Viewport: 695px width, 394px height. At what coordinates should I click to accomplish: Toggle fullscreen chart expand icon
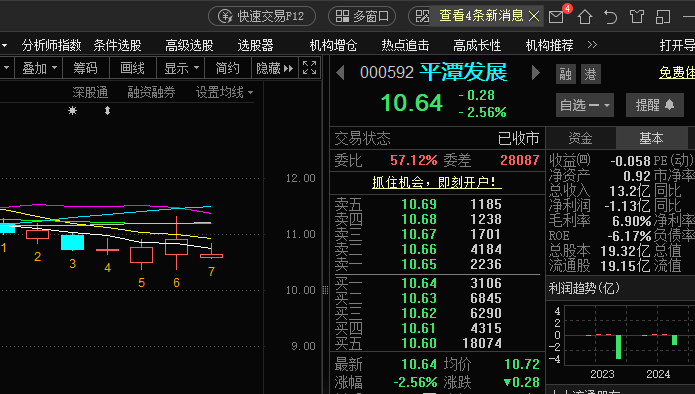click(309, 68)
